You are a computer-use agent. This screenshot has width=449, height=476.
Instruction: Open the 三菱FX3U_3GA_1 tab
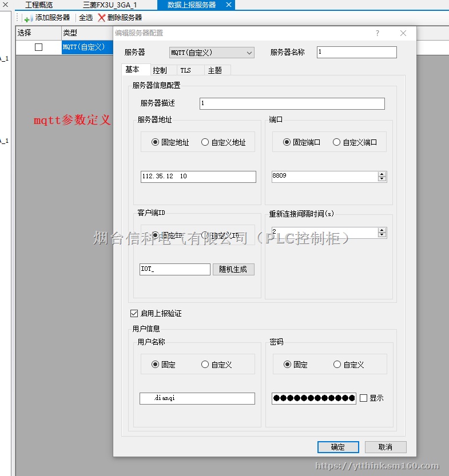[110, 5]
